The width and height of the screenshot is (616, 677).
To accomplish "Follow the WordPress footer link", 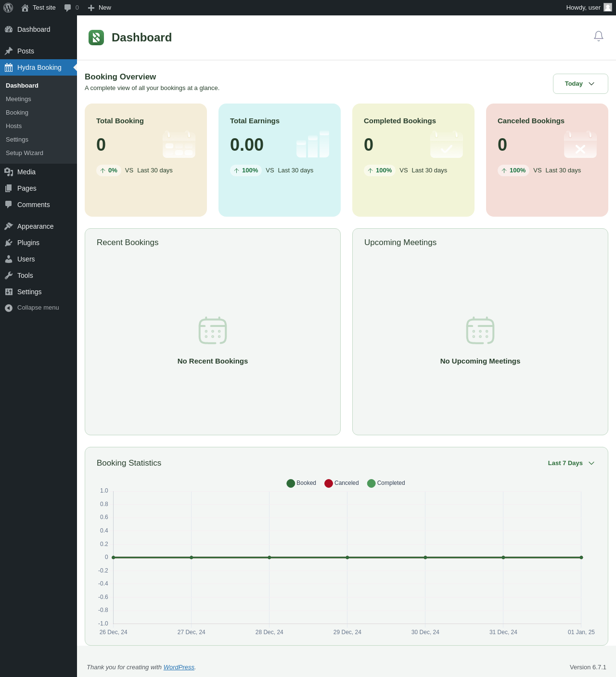I will [179, 667].
